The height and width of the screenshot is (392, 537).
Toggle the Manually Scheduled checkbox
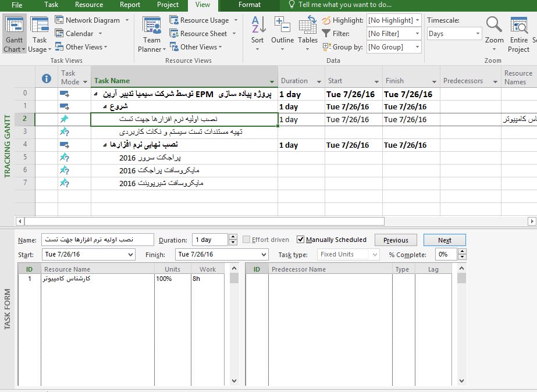click(301, 240)
